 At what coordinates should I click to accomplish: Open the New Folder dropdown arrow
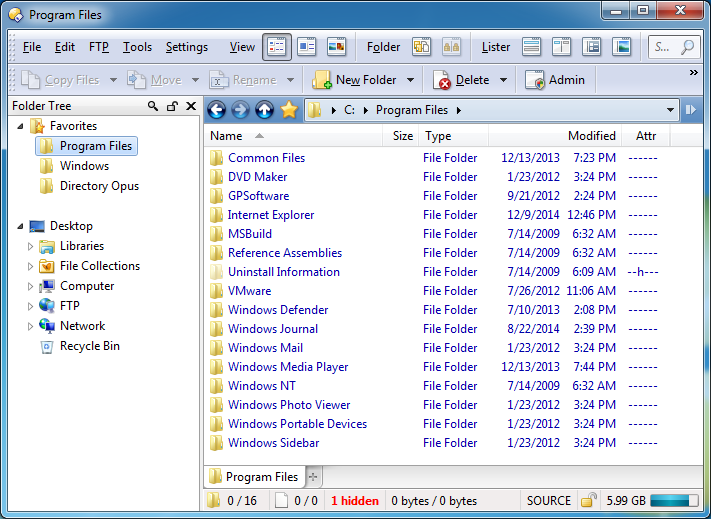tap(410, 80)
